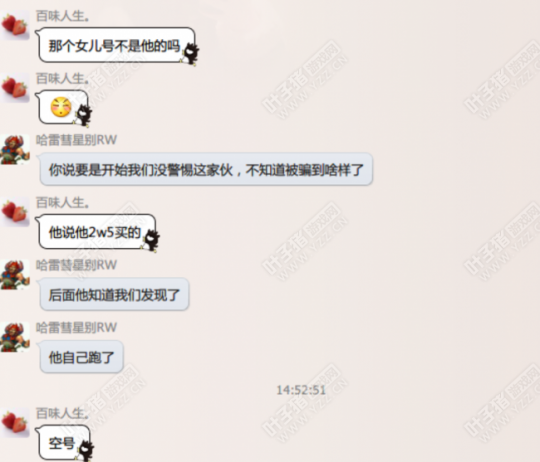Click game character avatar beside 他自己跑了
This screenshot has width=540, height=462.
pos(15,337)
